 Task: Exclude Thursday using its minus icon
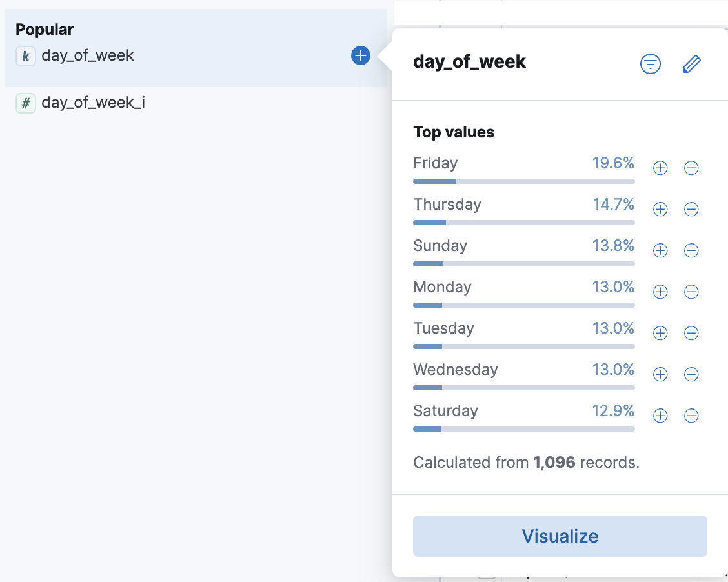tap(691, 209)
